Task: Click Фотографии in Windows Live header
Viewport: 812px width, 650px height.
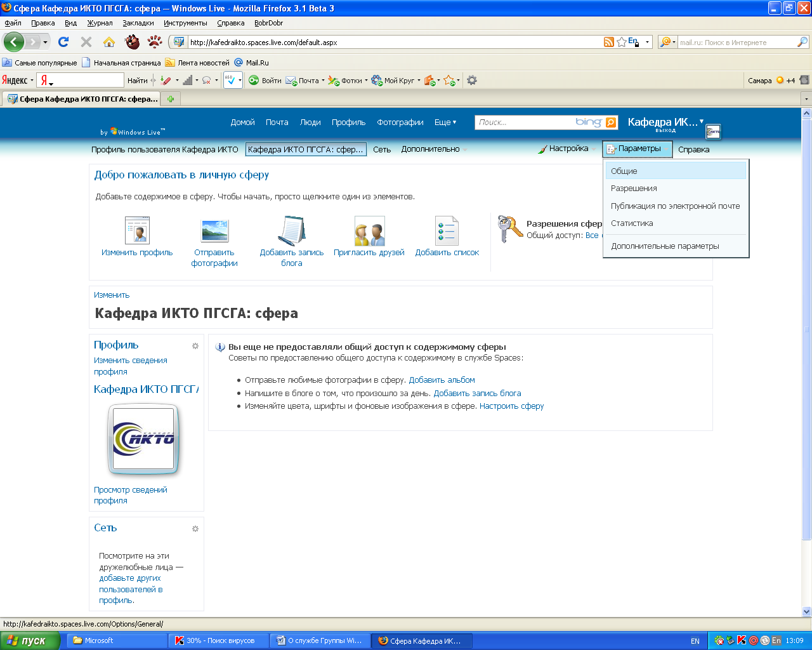Action: (400, 123)
